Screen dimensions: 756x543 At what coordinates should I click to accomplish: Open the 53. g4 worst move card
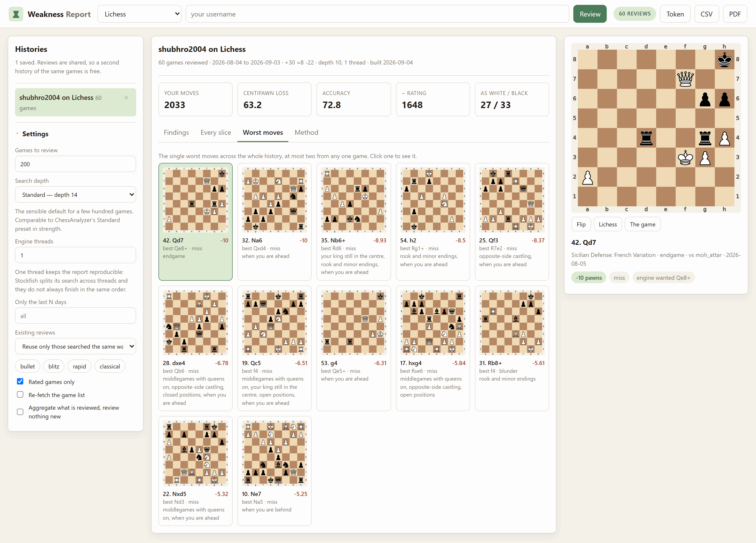[x=353, y=348]
